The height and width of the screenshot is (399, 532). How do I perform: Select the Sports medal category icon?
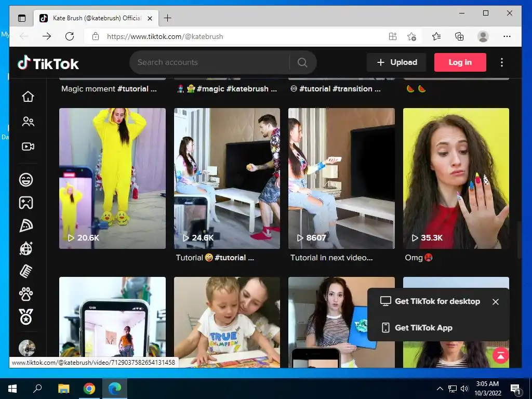click(x=26, y=317)
